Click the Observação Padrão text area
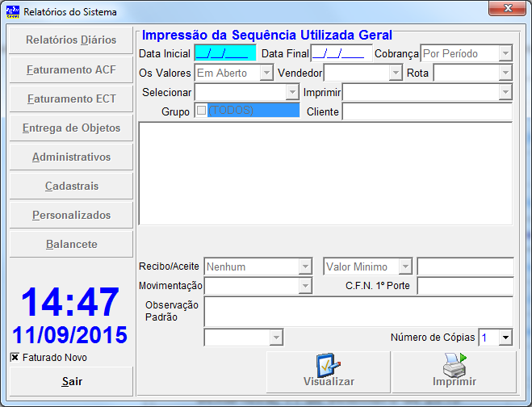This screenshot has width=532, height=407. [358, 312]
